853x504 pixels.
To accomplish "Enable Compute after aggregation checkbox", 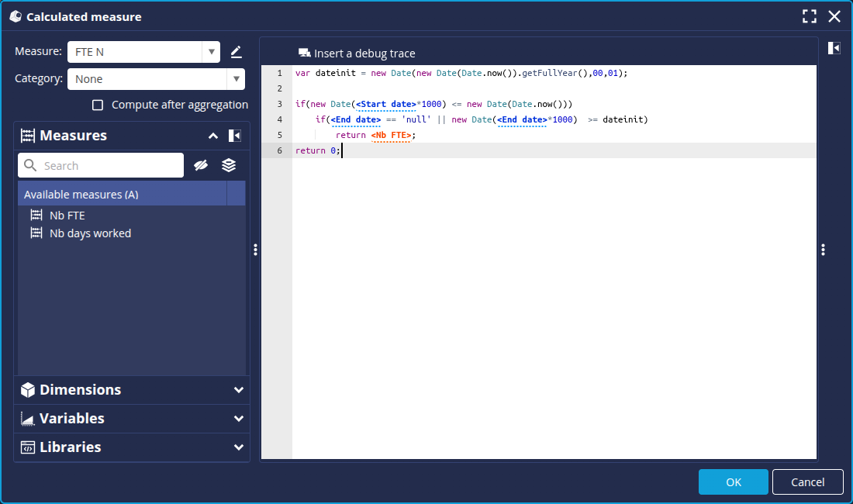I will point(98,105).
